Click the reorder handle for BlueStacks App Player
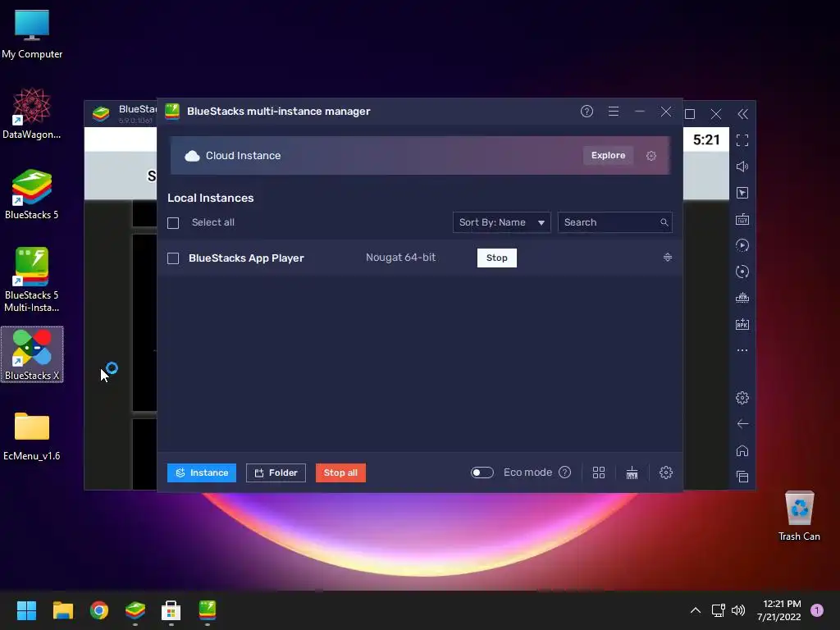The image size is (840, 630). point(668,258)
